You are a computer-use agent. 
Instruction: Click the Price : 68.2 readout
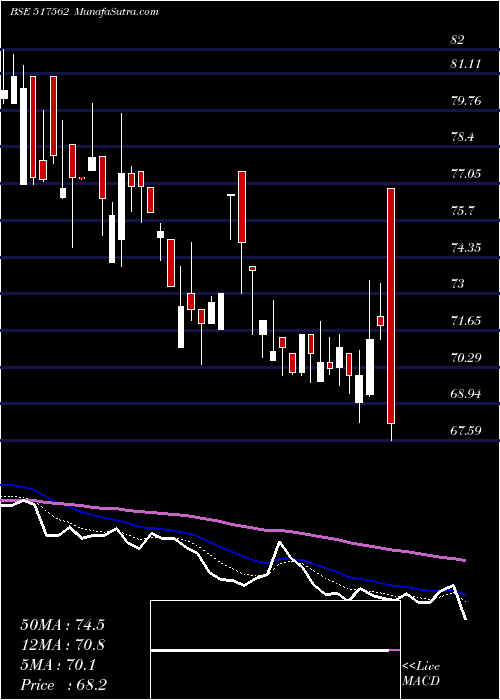[x=63, y=685]
